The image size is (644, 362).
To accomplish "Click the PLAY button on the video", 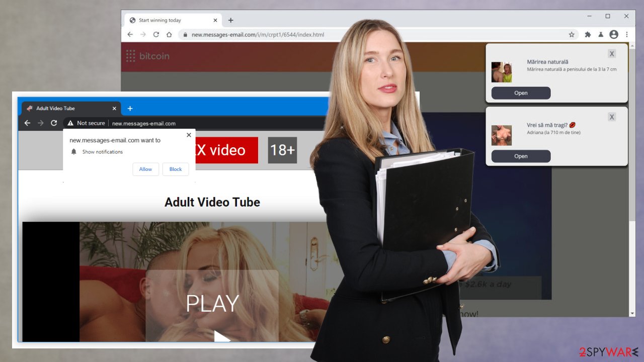I will point(212,306).
